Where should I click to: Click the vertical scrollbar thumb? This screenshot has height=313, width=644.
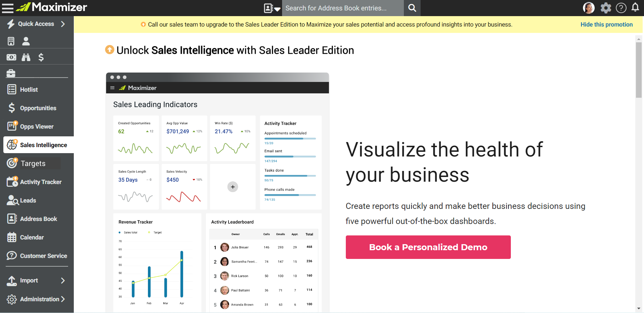point(639,70)
